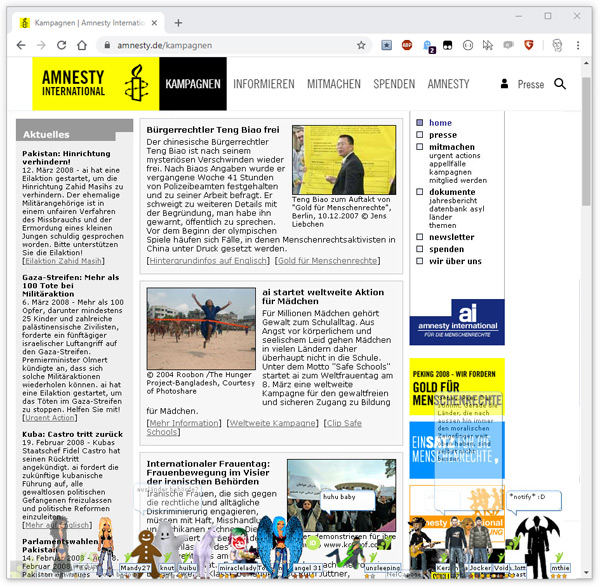Click the double-cursor extension icon
600x586 pixels.
coord(488,46)
